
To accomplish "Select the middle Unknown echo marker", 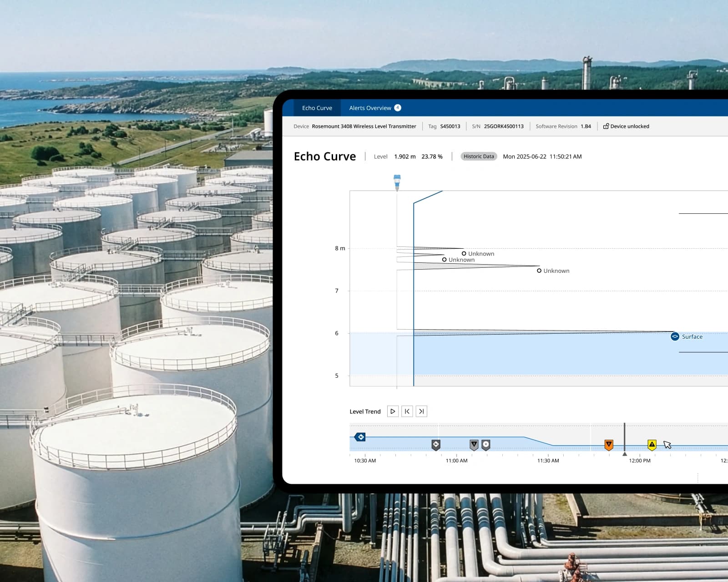I will 444,260.
